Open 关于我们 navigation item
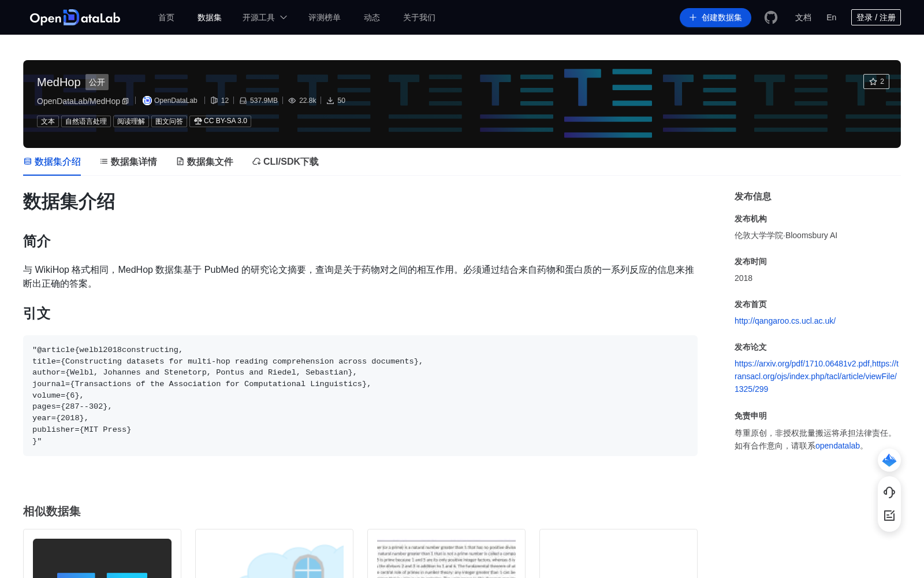The width and height of the screenshot is (924, 578). [419, 17]
